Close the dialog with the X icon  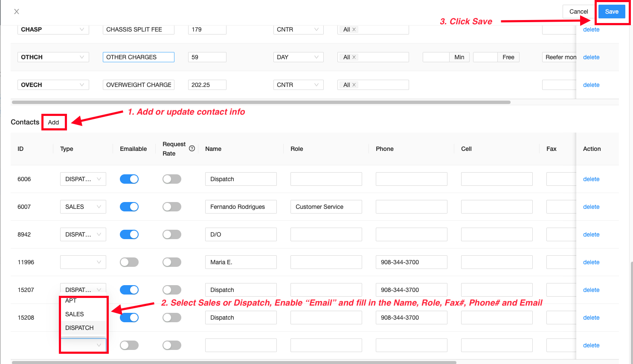17,12
